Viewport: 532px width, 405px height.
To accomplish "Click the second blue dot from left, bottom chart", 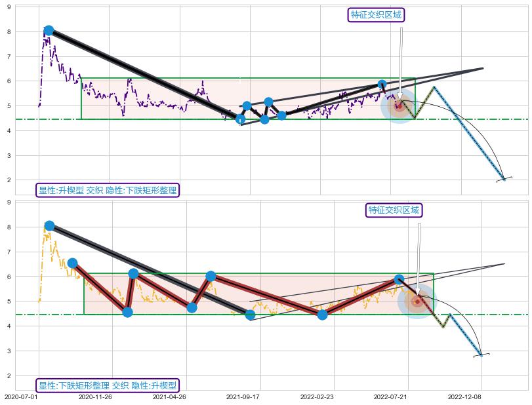I will [73, 263].
